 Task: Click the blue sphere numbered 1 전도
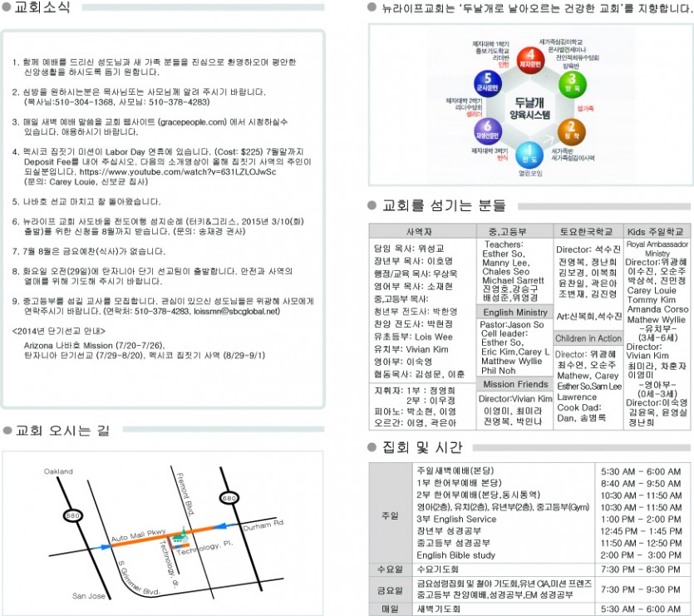[x=529, y=155]
